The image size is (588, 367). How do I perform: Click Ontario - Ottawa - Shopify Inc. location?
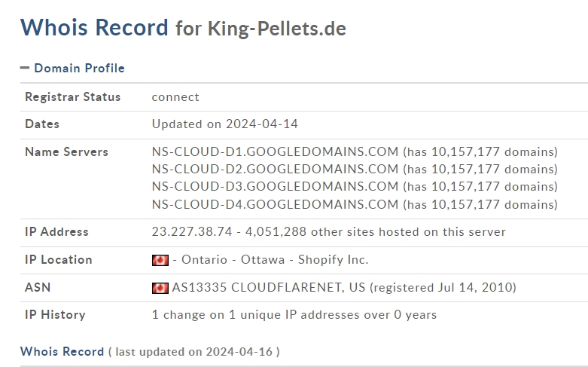point(275,260)
